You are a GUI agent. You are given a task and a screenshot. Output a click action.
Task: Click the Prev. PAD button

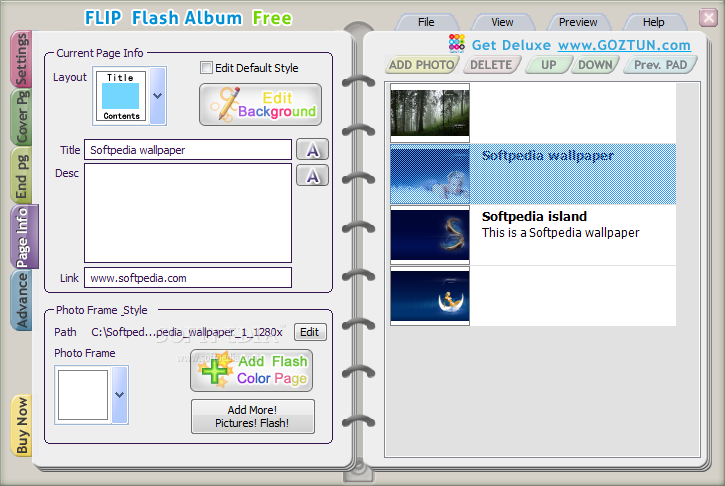(660, 65)
